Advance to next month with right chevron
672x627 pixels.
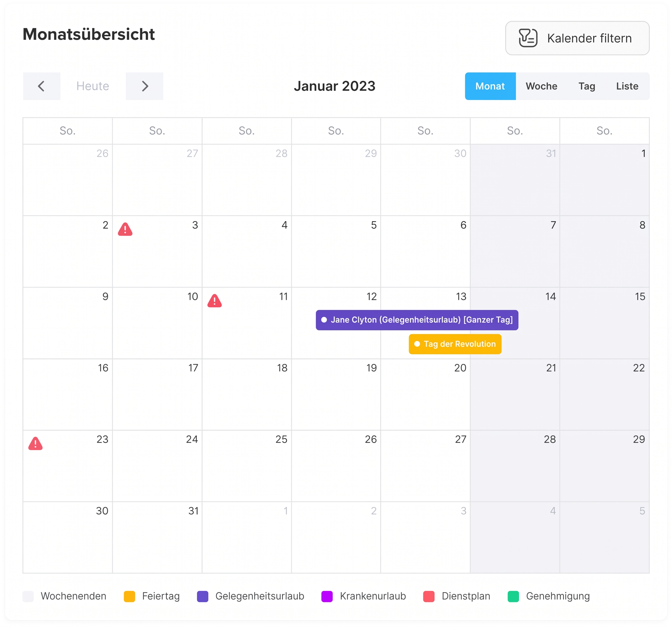(x=145, y=86)
